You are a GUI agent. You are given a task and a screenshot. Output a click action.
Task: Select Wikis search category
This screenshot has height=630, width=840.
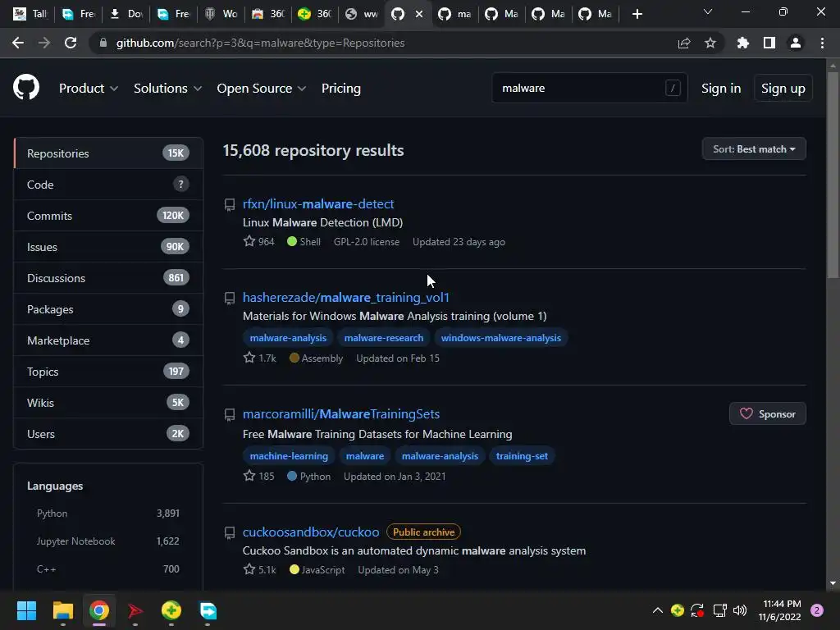(x=108, y=402)
